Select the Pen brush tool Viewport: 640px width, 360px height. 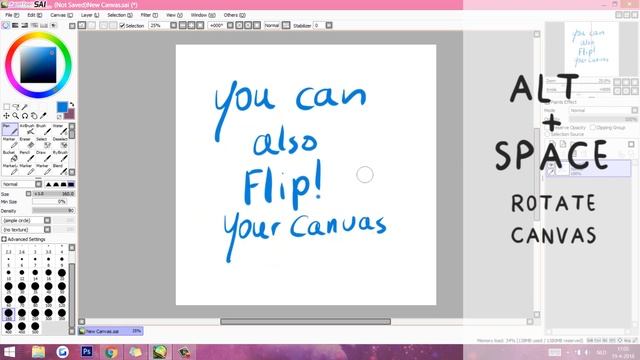coord(10,129)
